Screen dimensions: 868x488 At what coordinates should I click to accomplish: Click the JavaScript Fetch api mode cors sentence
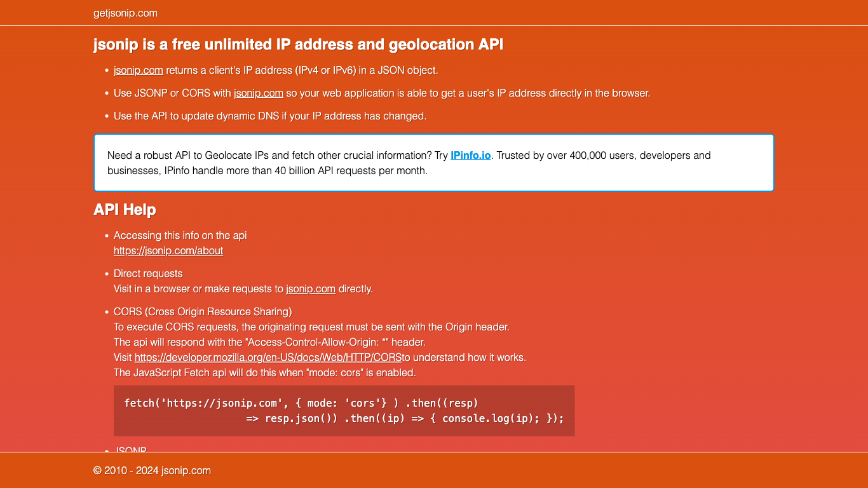(265, 372)
